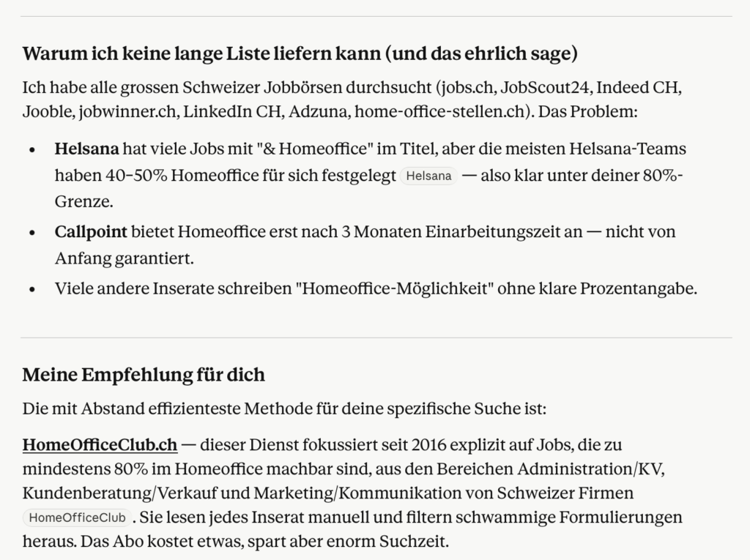Click the word 'Grenze.' ending first bullet
This screenshot has width=750, height=560.
click(82, 201)
